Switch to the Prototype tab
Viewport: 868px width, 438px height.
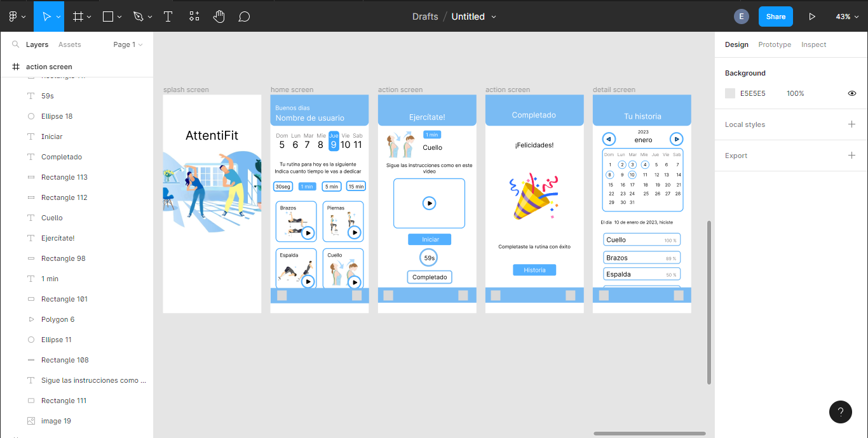774,44
